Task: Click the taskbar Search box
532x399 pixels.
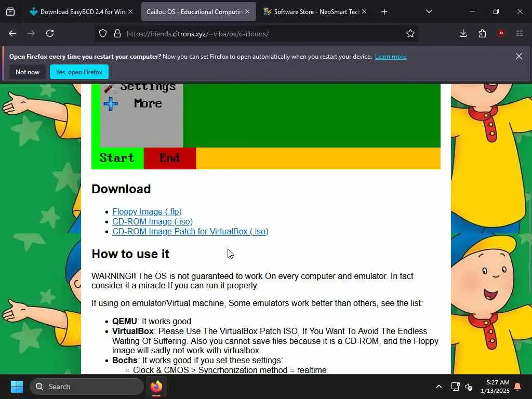Action: click(x=87, y=387)
